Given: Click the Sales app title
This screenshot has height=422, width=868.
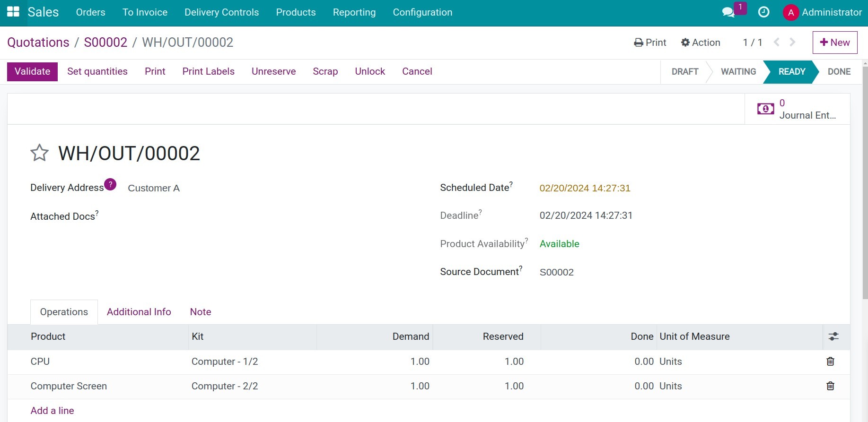Looking at the screenshot, I should [43, 12].
